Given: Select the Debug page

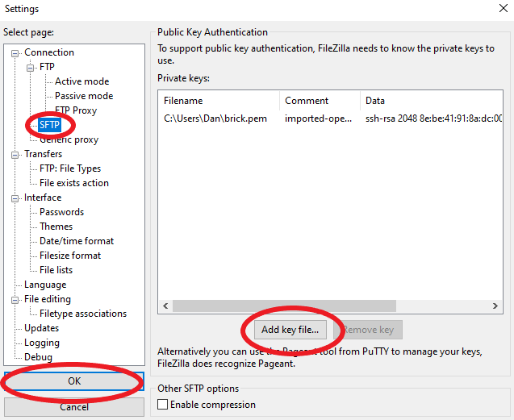Looking at the screenshot, I should tap(38, 357).
